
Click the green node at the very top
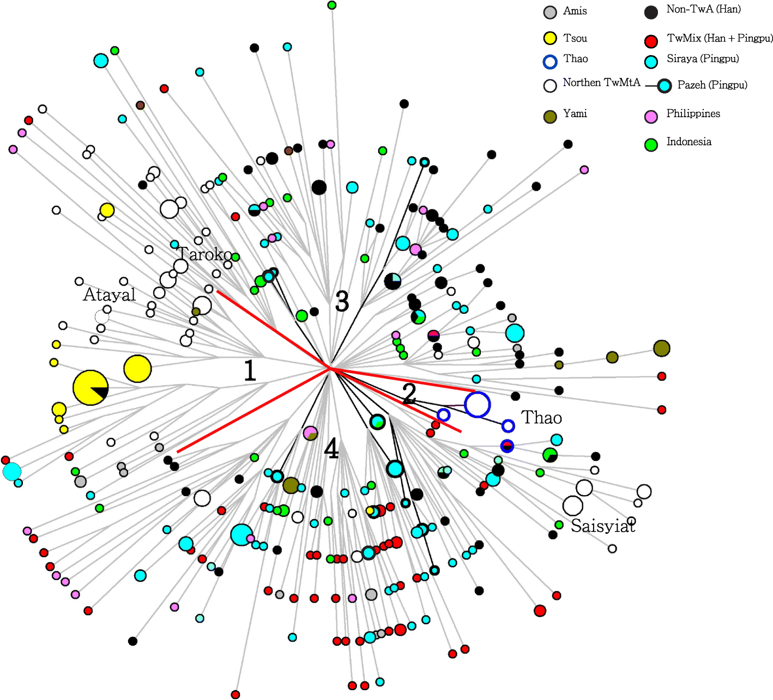[x=332, y=5]
